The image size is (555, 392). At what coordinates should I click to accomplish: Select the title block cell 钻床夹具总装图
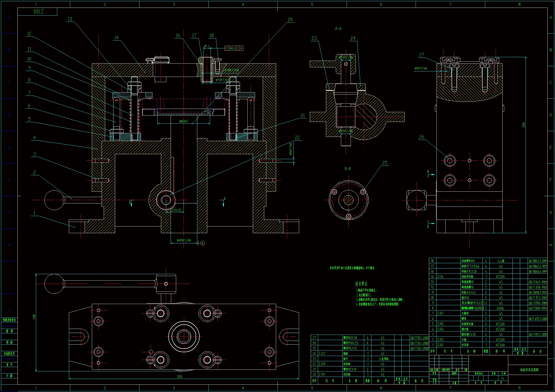tap(529, 370)
